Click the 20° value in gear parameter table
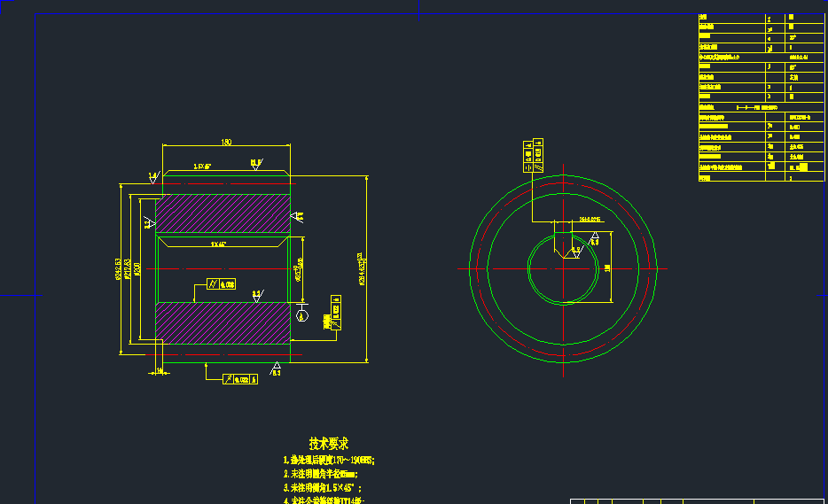The image size is (828, 504). point(793,38)
